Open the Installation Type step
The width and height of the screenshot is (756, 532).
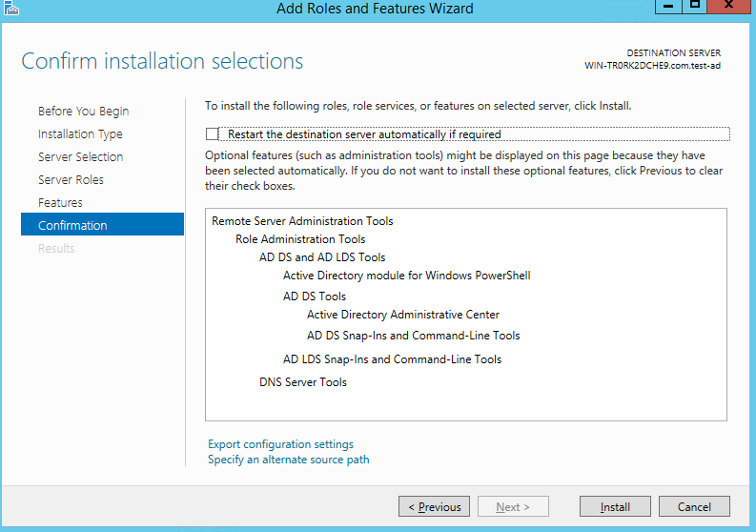coord(80,134)
